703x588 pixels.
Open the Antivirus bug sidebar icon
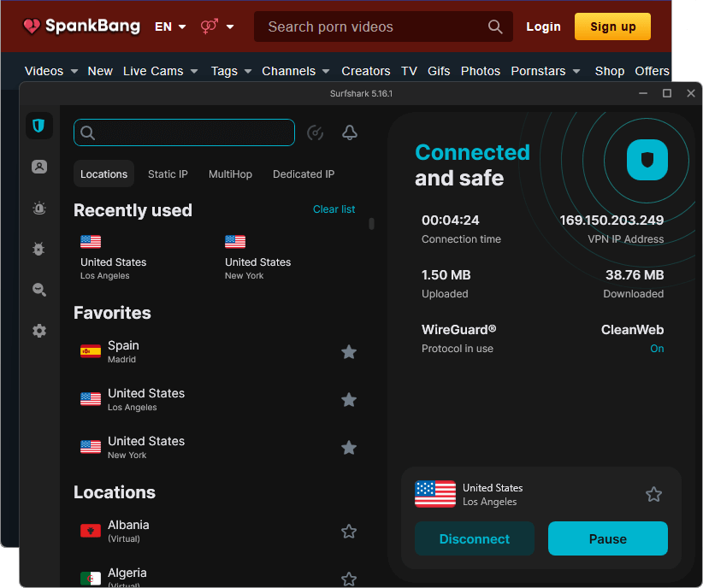(x=39, y=249)
